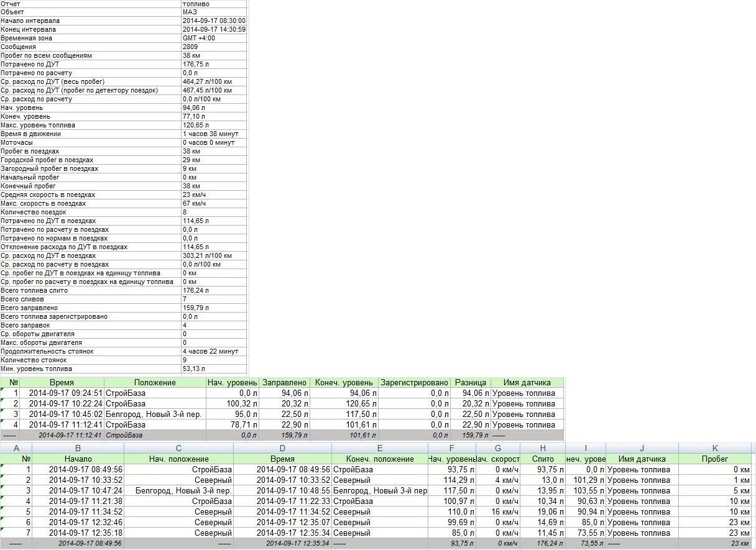Screen dimensions: 756x550
Task: Click the 'Слито' column header cell
Action: [x=543, y=459]
